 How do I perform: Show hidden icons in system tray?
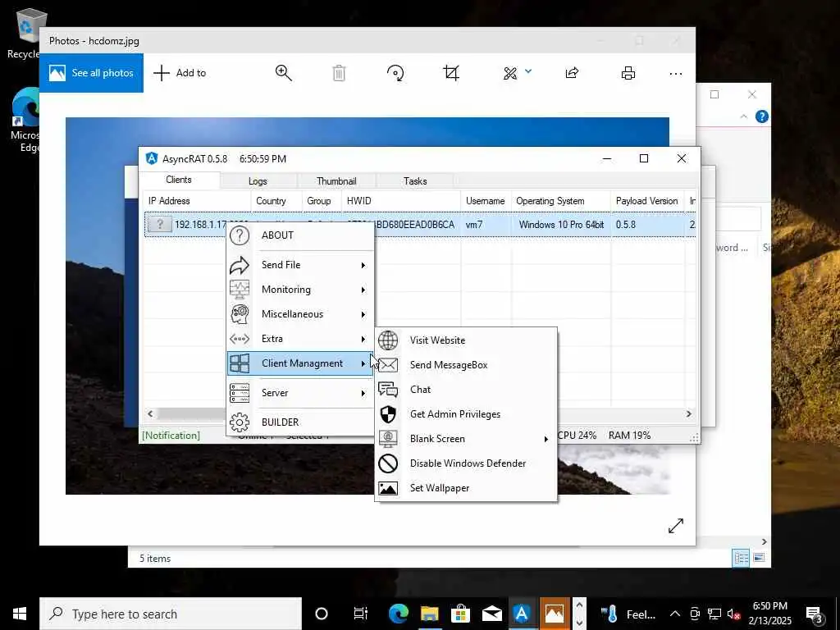tap(675, 614)
